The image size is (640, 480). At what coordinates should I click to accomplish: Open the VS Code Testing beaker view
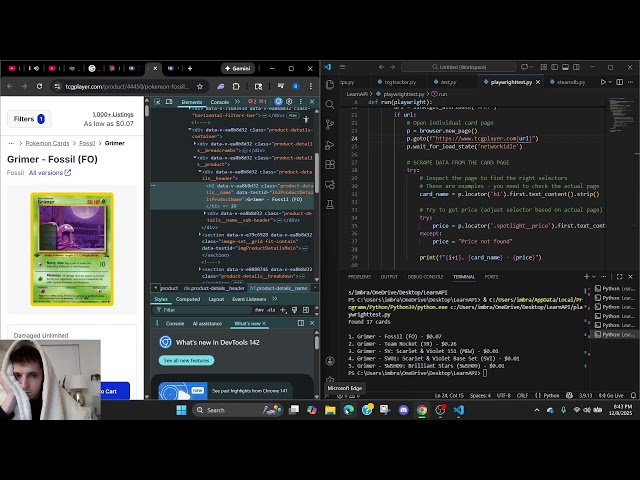pos(330,204)
